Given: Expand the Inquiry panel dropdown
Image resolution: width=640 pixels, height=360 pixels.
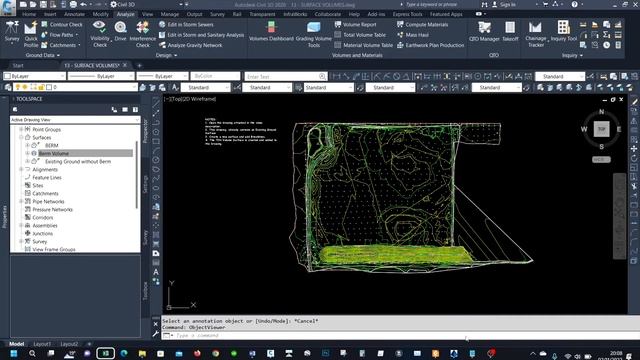Looking at the screenshot, I should pos(572,55).
